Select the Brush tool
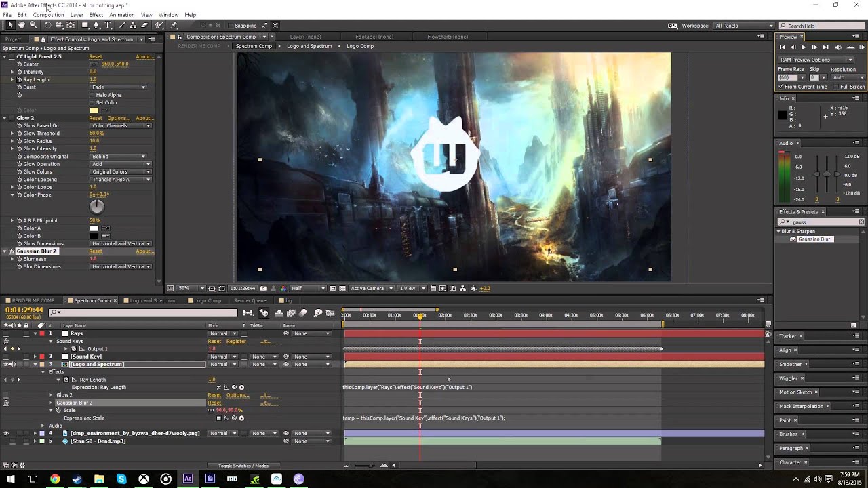The height and width of the screenshot is (488, 868). coord(122,25)
